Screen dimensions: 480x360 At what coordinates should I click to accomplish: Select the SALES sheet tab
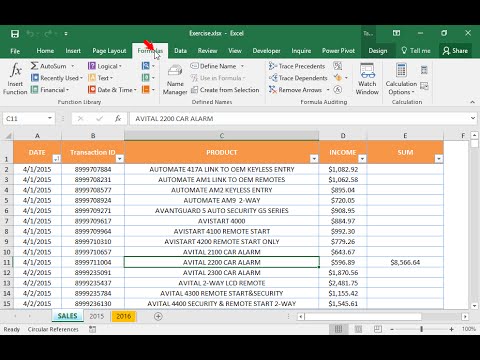(67, 316)
